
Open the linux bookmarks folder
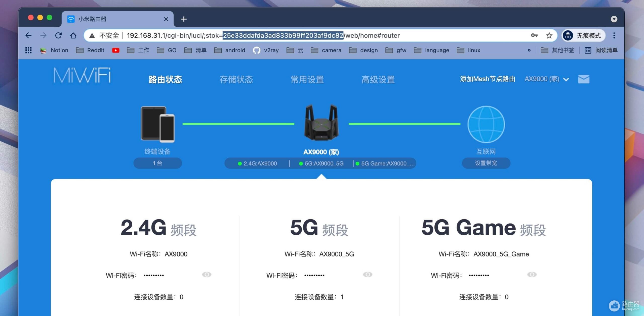click(x=469, y=50)
